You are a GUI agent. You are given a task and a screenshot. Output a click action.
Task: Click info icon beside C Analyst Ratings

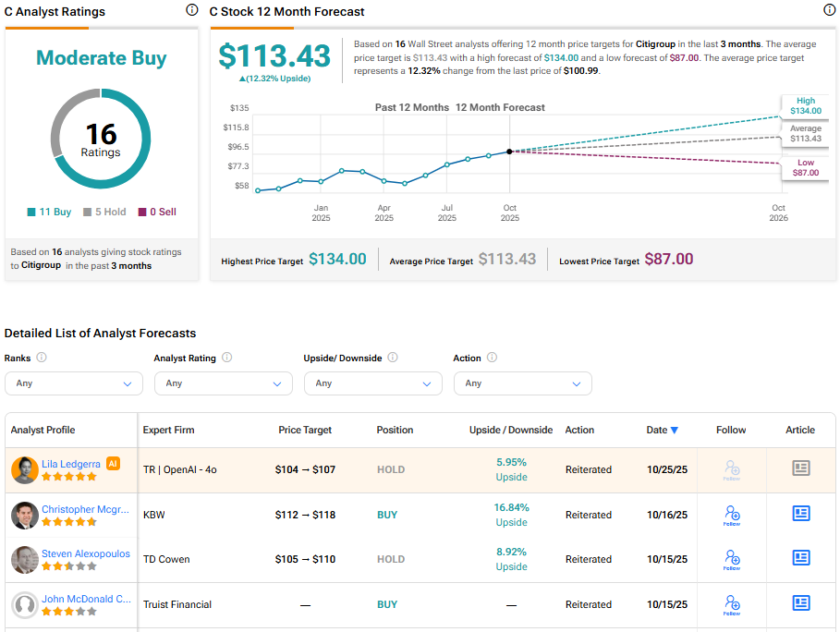[x=192, y=10]
